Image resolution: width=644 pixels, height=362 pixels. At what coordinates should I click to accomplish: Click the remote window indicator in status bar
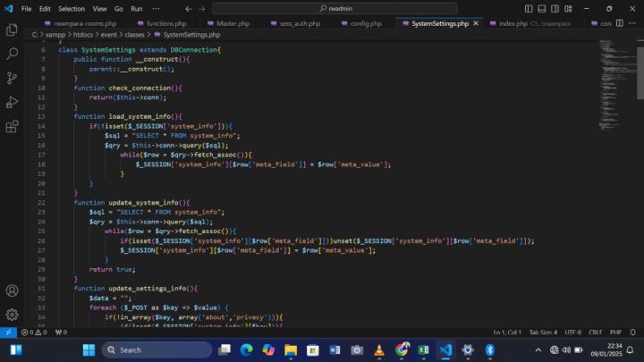8,332
